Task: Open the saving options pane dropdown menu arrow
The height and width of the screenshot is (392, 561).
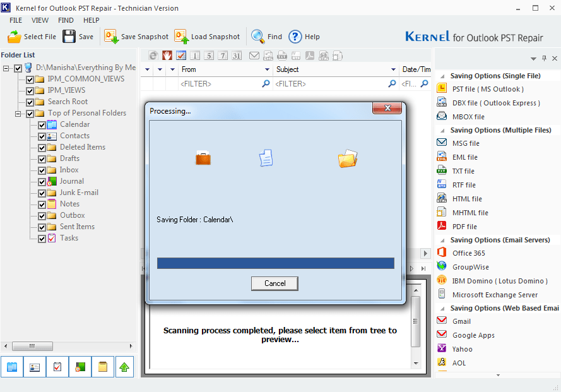Action: [533, 58]
